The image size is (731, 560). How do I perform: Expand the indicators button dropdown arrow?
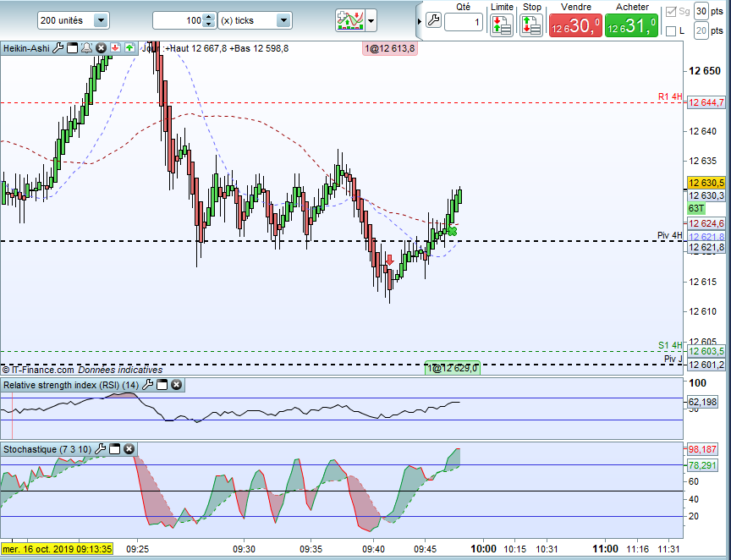tap(371, 21)
